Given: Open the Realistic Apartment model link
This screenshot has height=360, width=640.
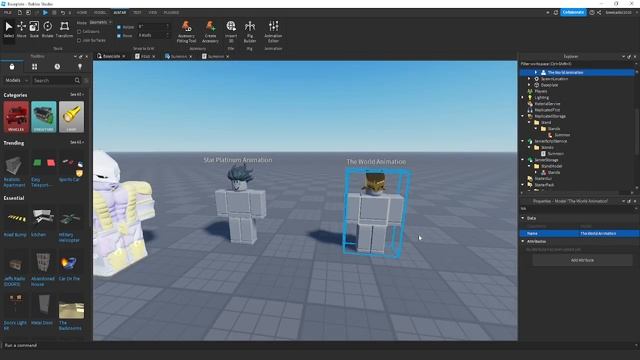Looking at the screenshot, I should pyautogui.click(x=14, y=182).
